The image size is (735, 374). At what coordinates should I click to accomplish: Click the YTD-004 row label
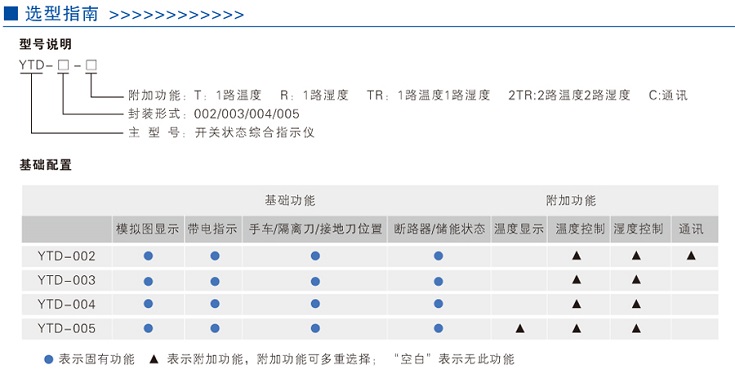(67, 305)
